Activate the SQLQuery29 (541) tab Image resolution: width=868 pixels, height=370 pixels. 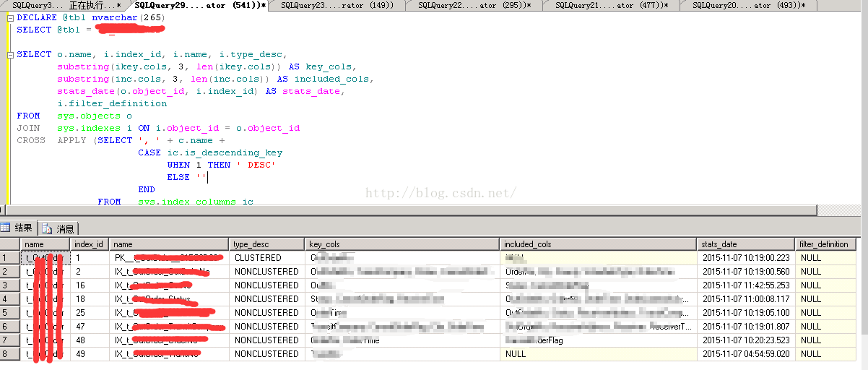pos(200,5)
